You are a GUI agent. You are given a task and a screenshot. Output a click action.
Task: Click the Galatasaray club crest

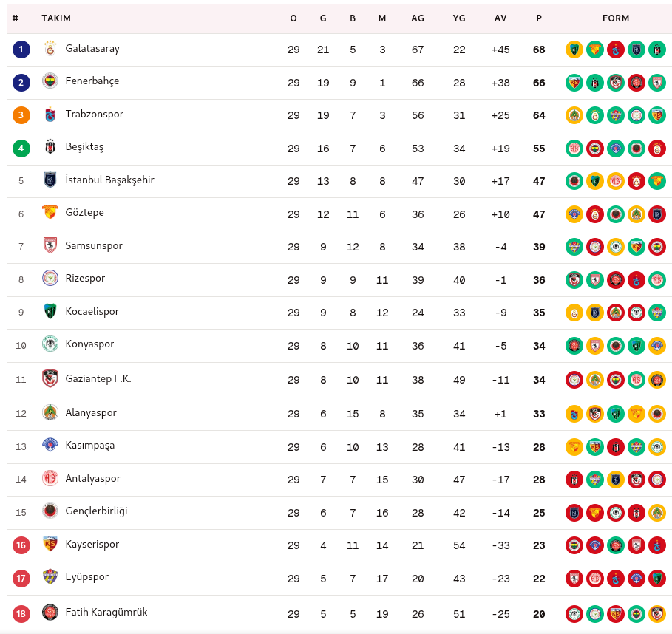click(50, 49)
